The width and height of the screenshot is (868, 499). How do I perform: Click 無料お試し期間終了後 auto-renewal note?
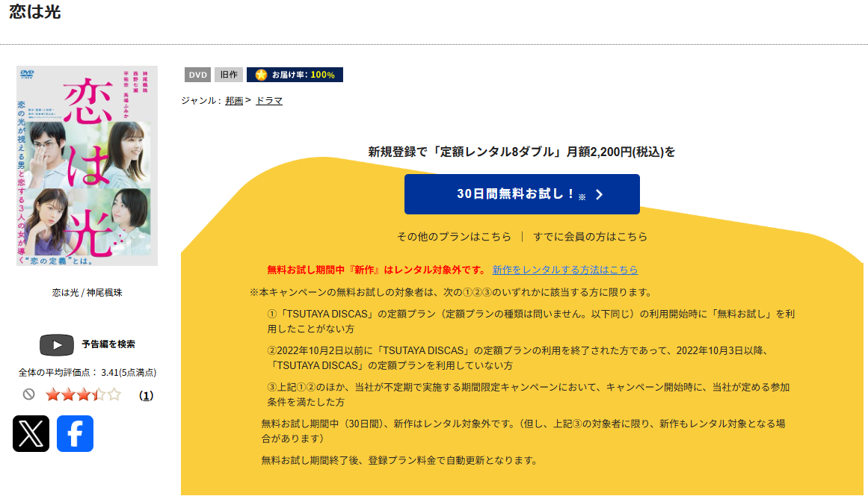400,460
